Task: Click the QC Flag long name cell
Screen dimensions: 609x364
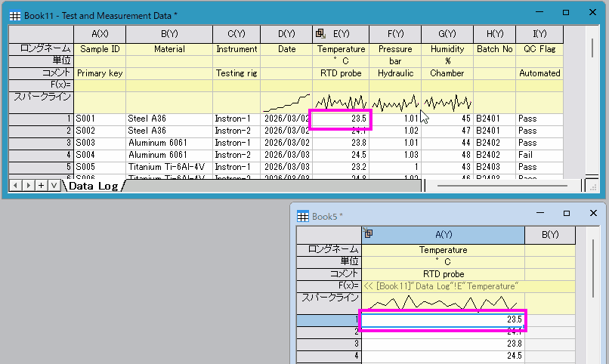Action: pyautogui.click(x=539, y=49)
